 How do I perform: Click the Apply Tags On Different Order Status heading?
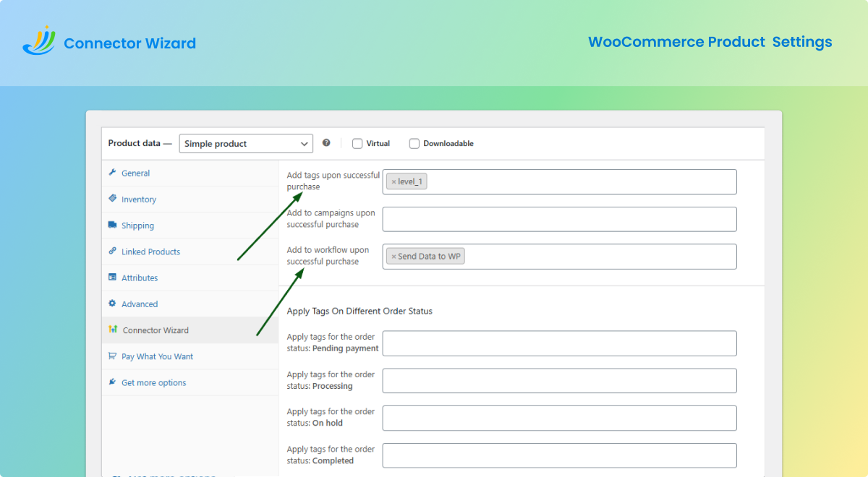(359, 311)
